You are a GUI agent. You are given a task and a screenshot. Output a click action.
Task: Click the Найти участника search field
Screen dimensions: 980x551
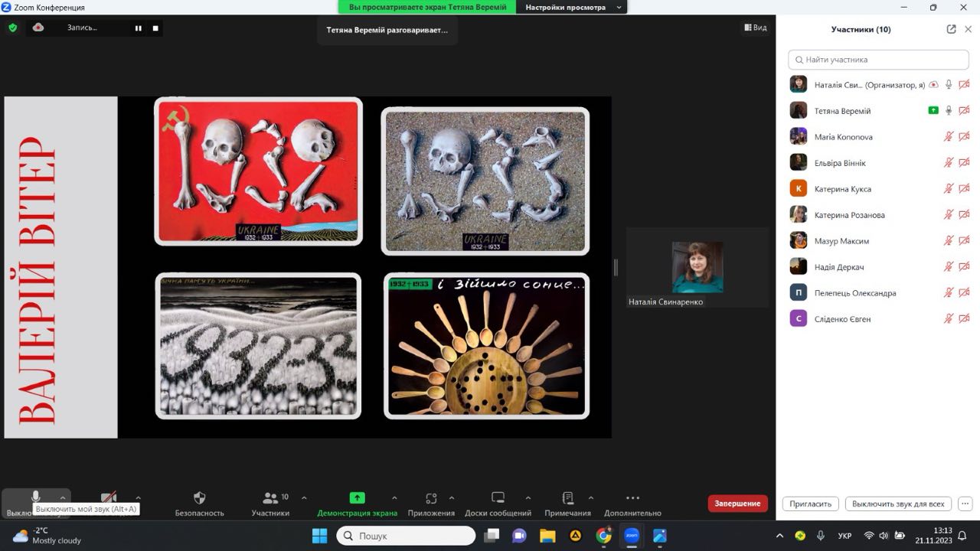[x=879, y=60]
